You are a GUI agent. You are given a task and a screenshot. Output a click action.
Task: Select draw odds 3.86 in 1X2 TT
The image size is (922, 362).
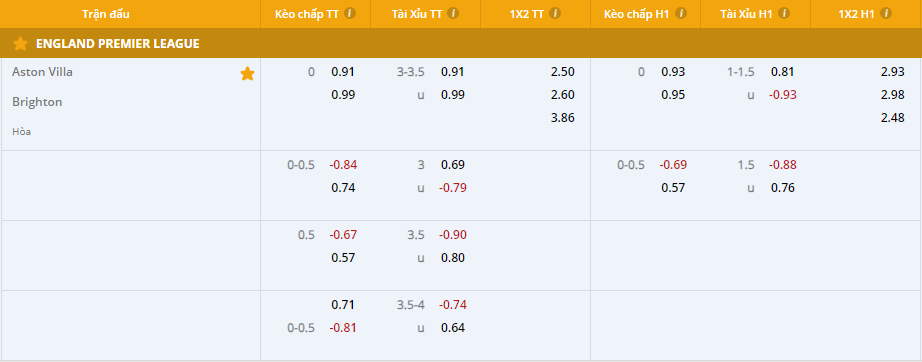pyautogui.click(x=563, y=118)
